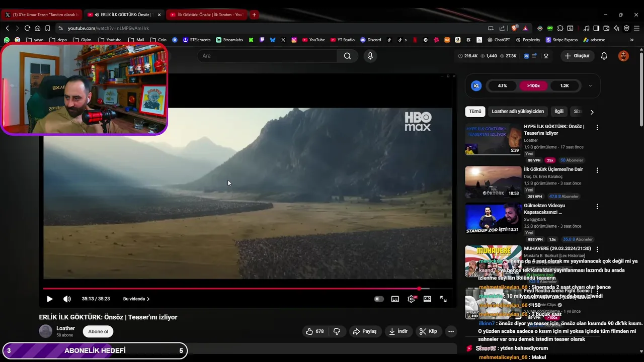
Task: Switch to the X 'Umur Tezer' browser tab
Action: click(41, 15)
